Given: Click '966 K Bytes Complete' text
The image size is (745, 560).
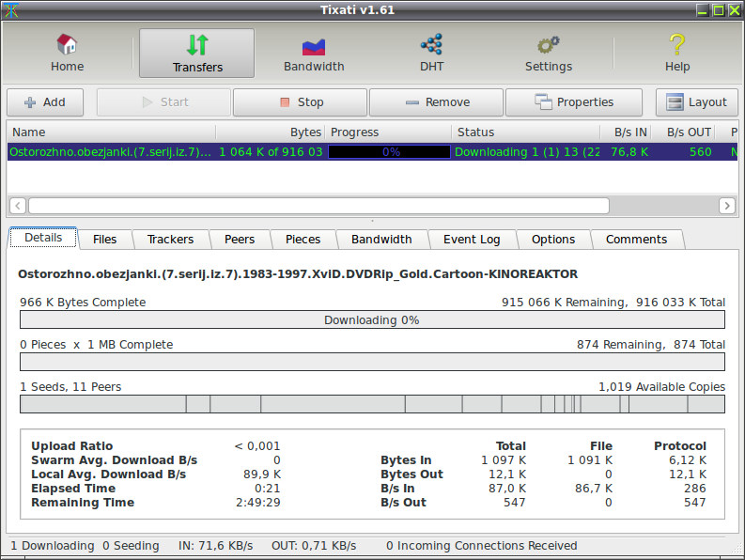Looking at the screenshot, I should tap(83, 303).
